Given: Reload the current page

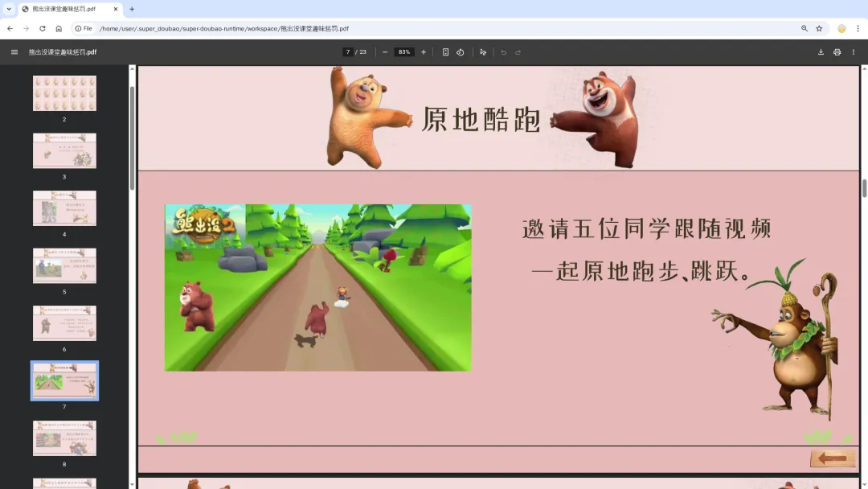Looking at the screenshot, I should 42,28.
